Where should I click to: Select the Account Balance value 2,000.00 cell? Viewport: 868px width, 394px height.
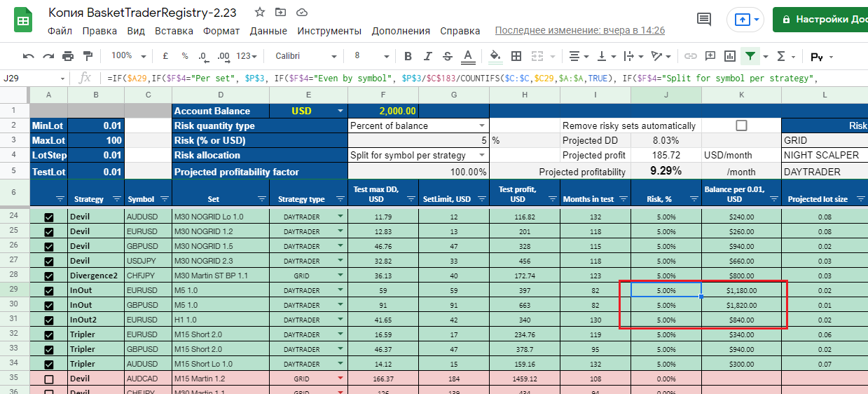pos(383,111)
